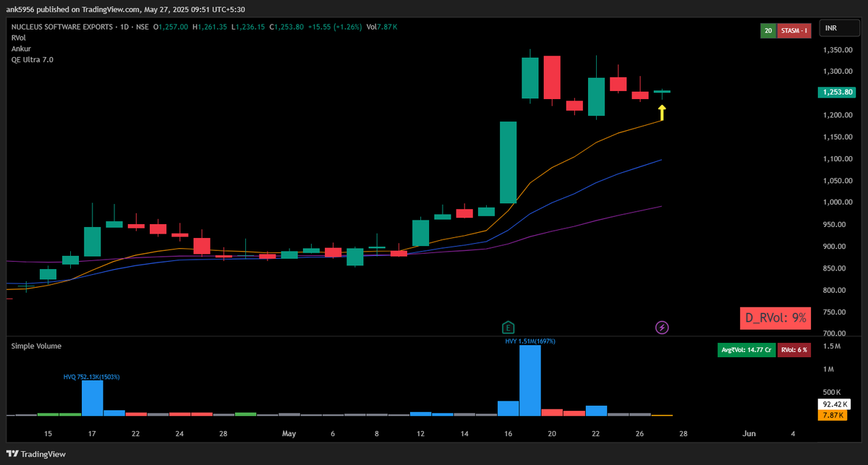Click the '4' date label after Jun
Viewport: 868px width, 465px height.
tap(793, 434)
